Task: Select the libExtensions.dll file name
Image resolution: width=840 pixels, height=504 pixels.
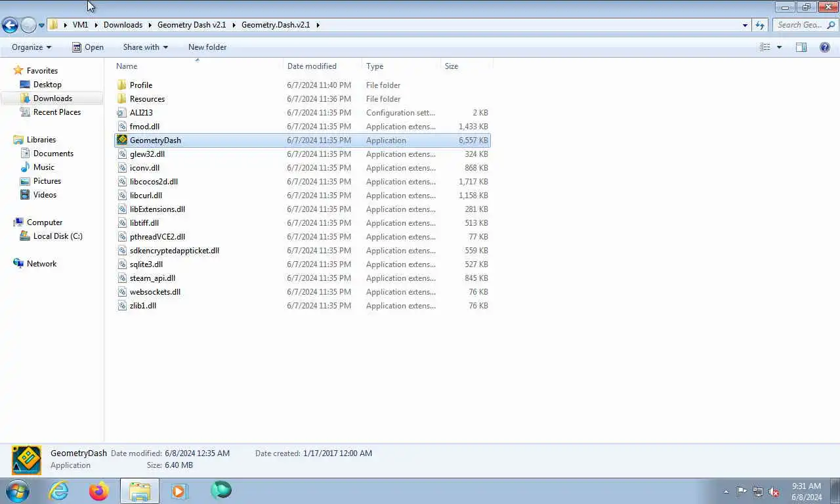Action: (157, 209)
